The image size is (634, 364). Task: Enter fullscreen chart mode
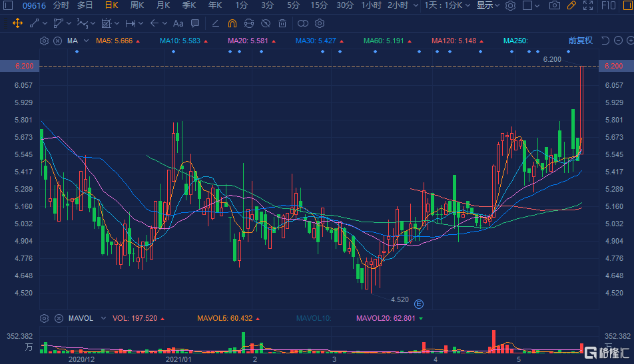588,5
